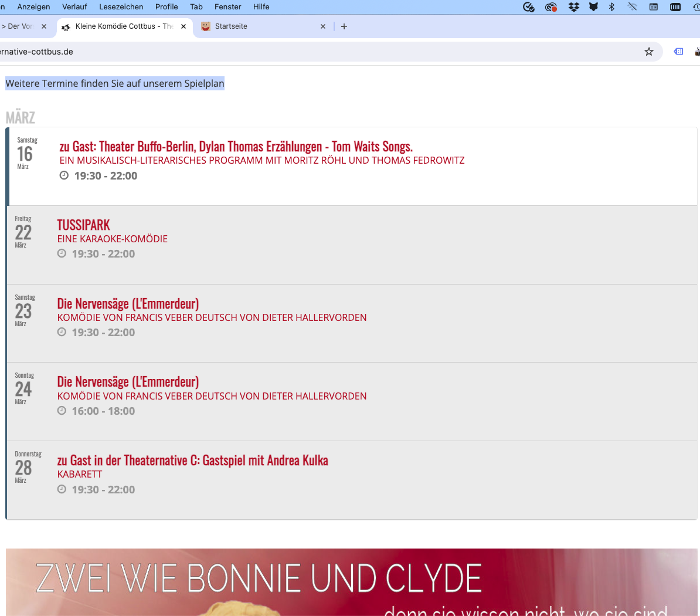This screenshot has width=700, height=616.
Task: Click the Wi-Fi disabled icon
Action: pyautogui.click(x=632, y=7)
